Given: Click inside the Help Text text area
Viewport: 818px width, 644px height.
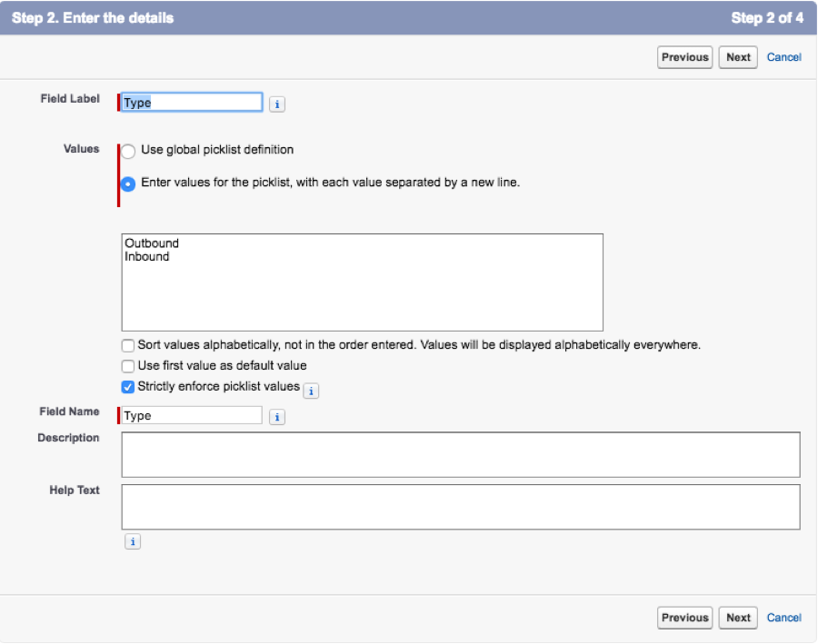Looking at the screenshot, I should (460, 507).
